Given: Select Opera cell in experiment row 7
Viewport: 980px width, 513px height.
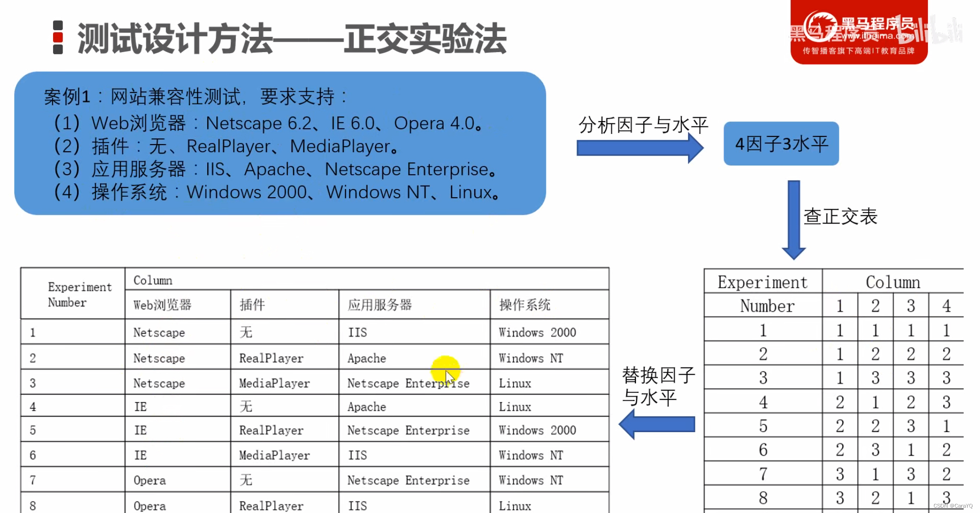Looking at the screenshot, I should pyautogui.click(x=178, y=480).
